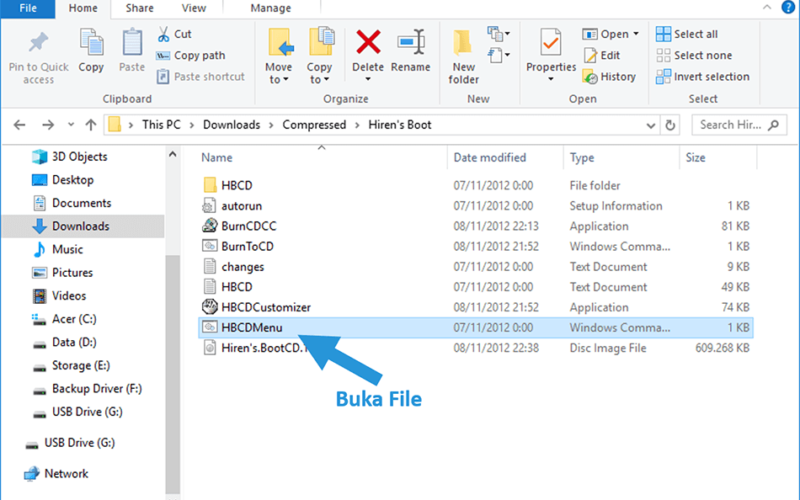800x500 pixels.
Task: Select the BurnCDCC application
Action: pos(476,226)
